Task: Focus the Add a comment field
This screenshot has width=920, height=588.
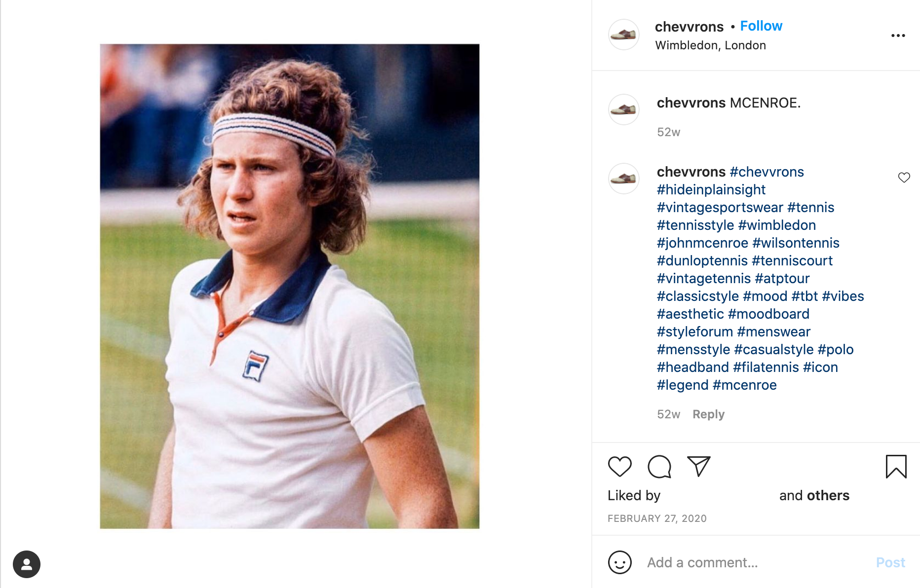Action: coord(755,562)
